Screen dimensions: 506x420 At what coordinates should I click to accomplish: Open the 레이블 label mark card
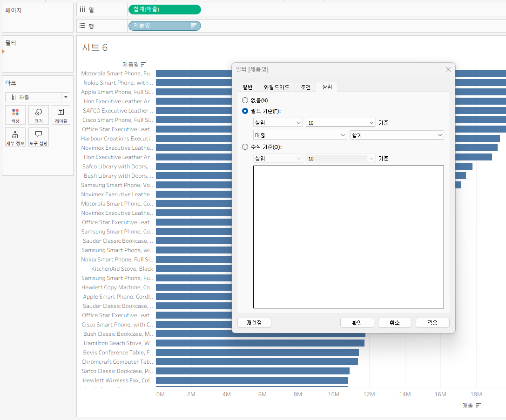pos(61,115)
